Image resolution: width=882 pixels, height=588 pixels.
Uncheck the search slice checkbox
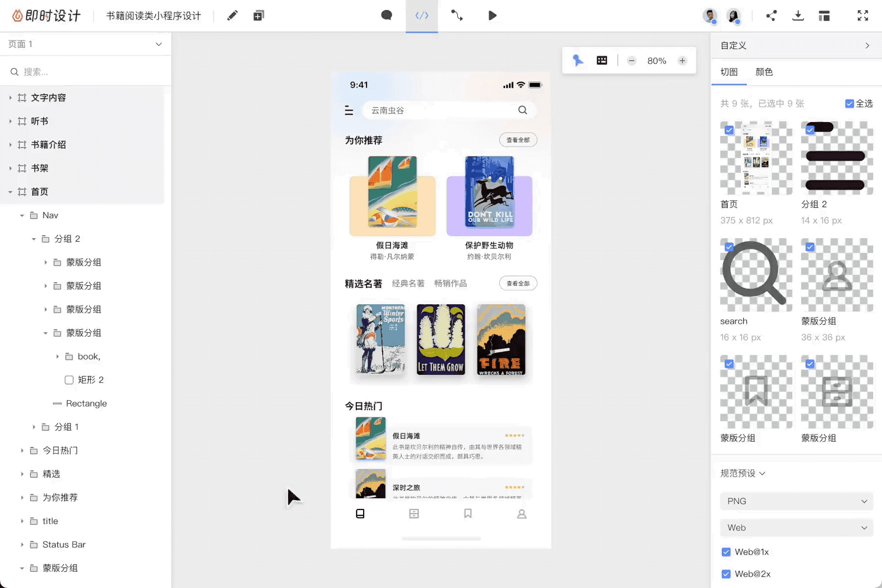click(729, 247)
